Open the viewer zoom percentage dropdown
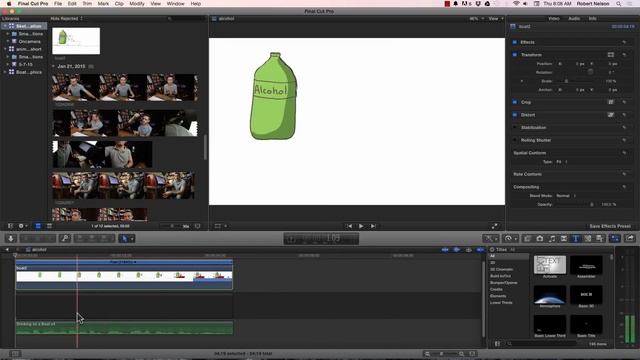This screenshot has height=360, width=640. [476, 19]
